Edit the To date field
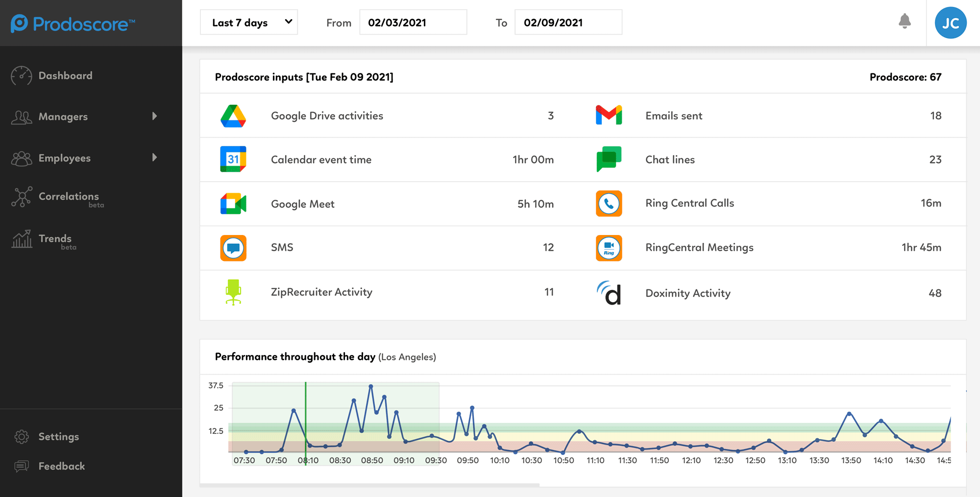The height and width of the screenshot is (497, 980). (568, 23)
